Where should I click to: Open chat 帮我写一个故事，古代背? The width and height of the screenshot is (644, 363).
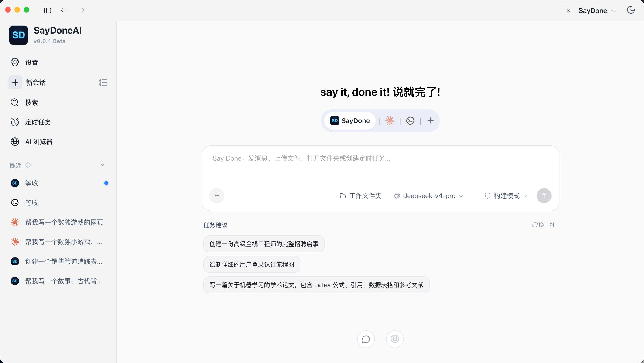(58, 281)
